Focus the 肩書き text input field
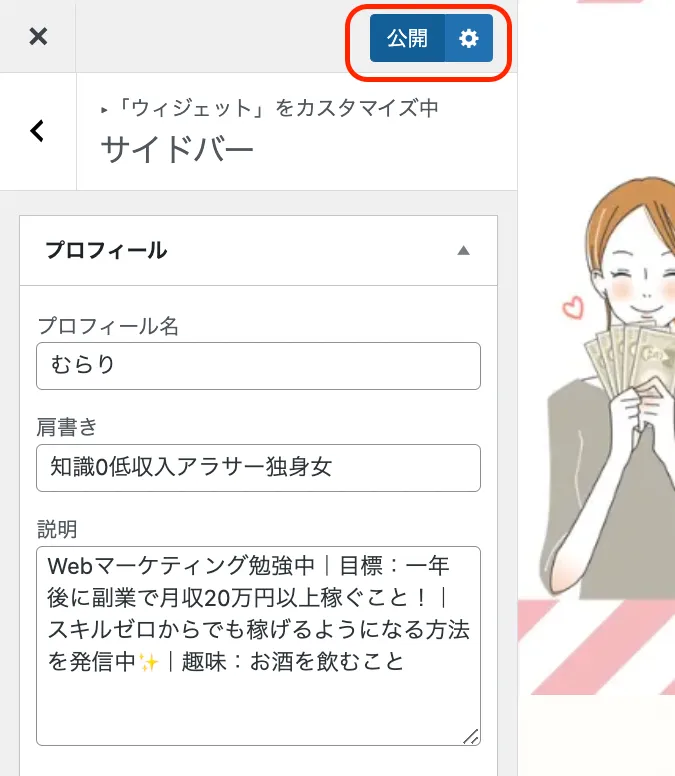The height and width of the screenshot is (776, 675). pyautogui.click(x=258, y=468)
